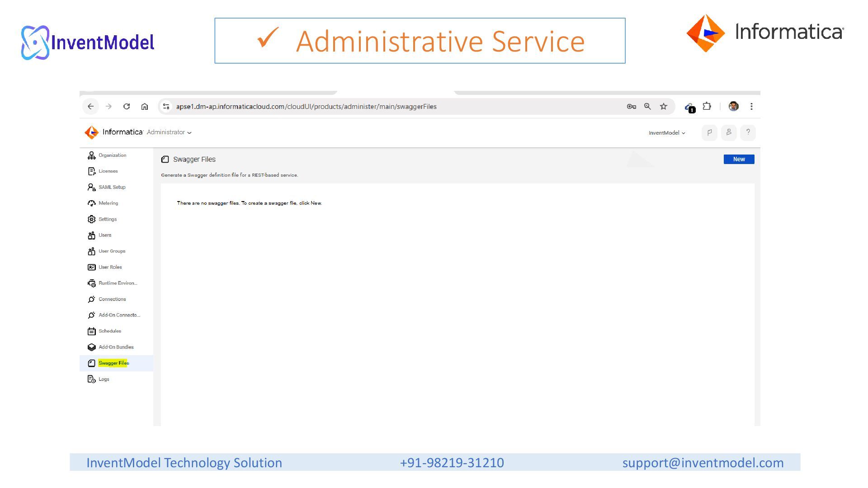Open the Runtime Environments sidebar icon
The width and height of the screenshot is (868, 488).
(91, 283)
